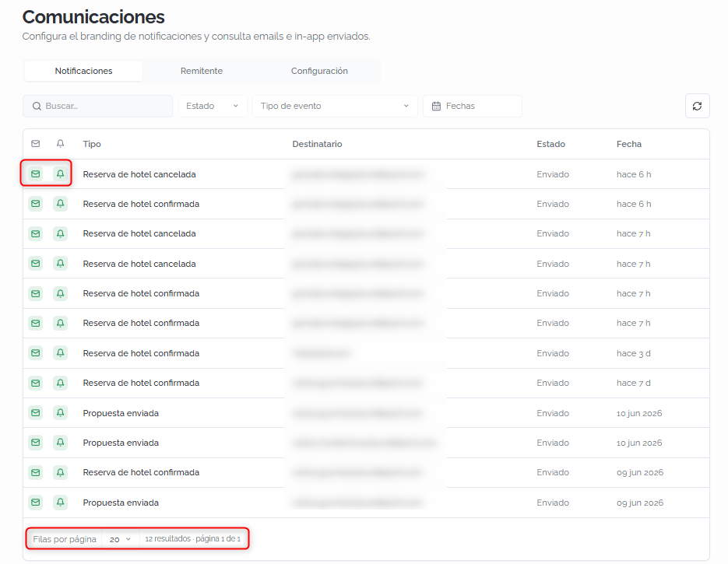Click email icon for confirmada row hace 6 h
The image size is (728, 564).
(35, 204)
